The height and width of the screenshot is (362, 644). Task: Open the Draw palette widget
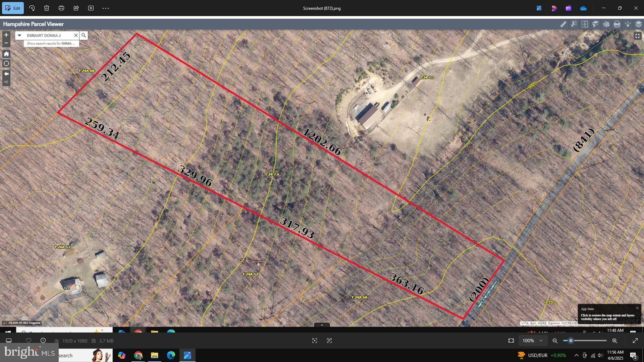tap(606, 24)
